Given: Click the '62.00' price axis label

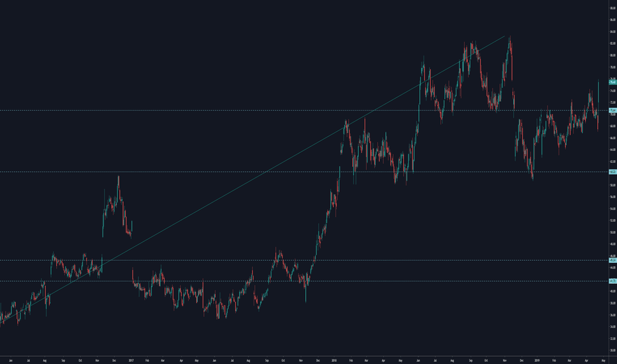Looking at the screenshot, I should pos(612,161).
